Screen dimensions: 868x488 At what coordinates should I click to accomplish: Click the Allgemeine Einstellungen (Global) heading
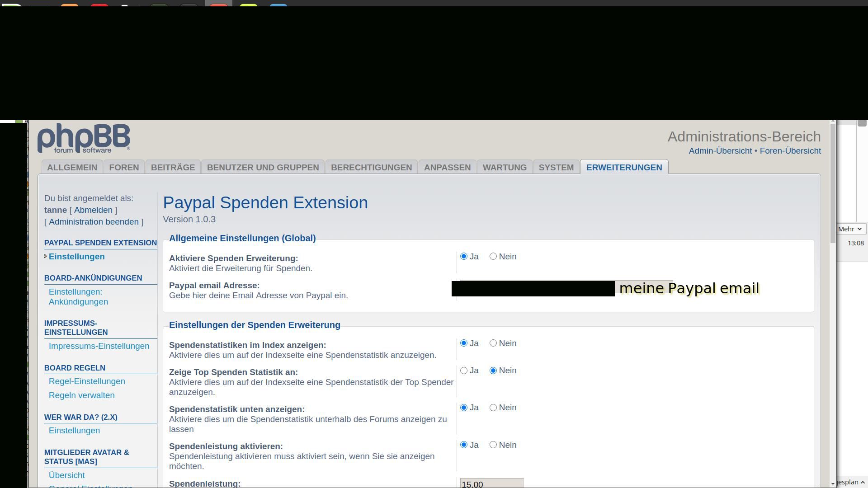point(242,238)
